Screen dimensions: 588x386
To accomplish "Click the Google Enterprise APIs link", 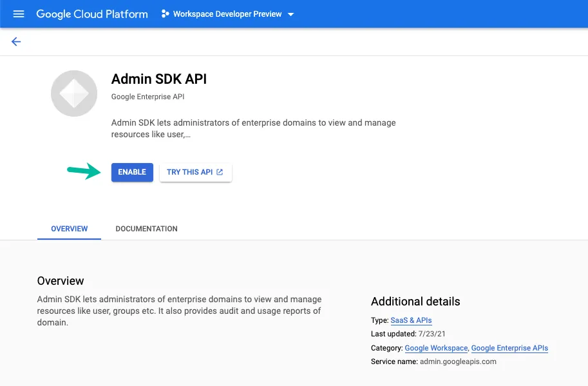I will 509,348.
